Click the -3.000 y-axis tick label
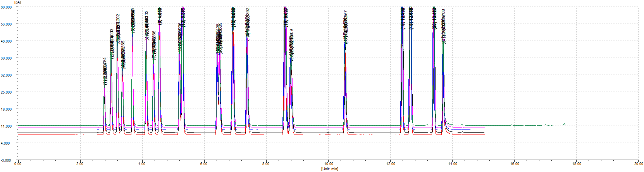 (8, 160)
